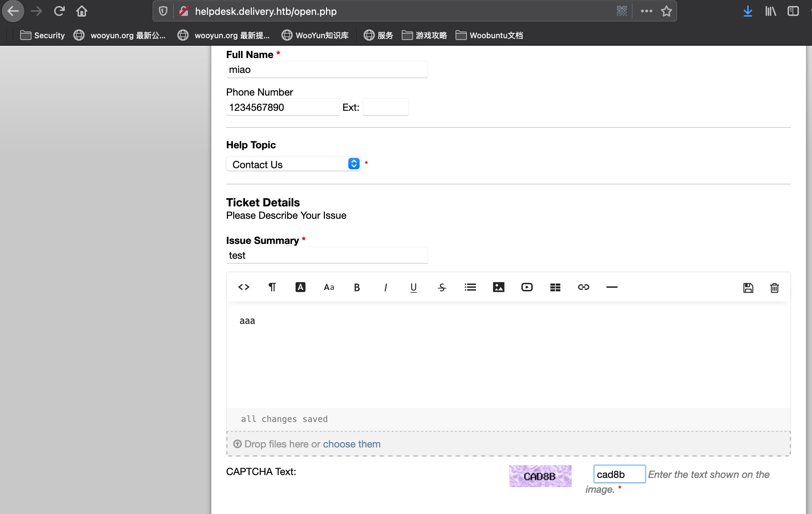Toggle italic formatting in editor
Viewport: 812px width, 514px height.
point(385,287)
